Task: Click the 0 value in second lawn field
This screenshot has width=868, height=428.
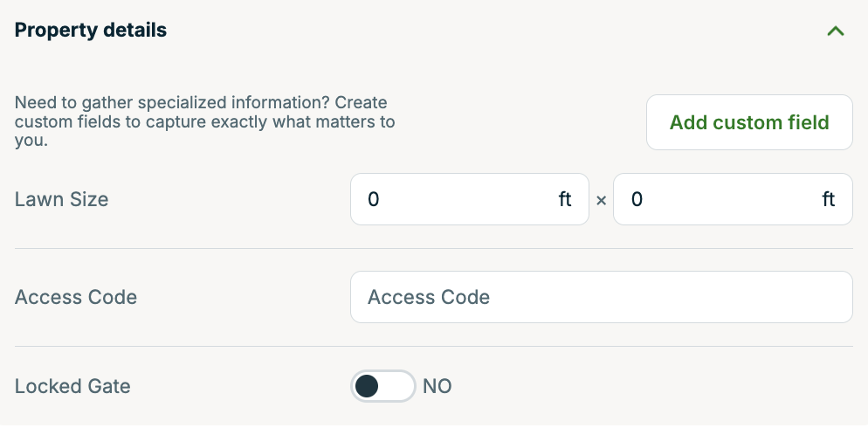Action: pos(637,199)
